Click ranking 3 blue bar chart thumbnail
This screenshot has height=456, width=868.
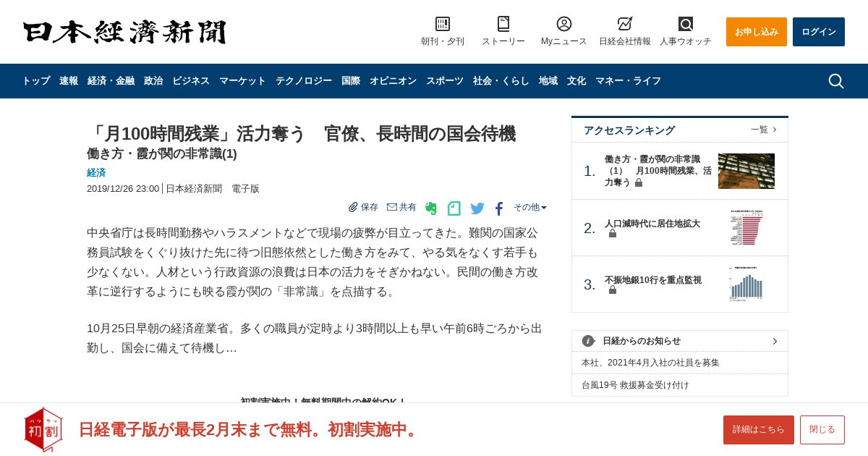point(746,284)
